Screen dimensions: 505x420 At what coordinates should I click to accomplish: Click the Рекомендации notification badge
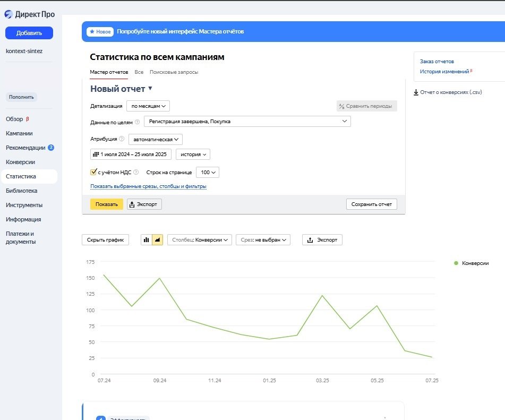51,148
